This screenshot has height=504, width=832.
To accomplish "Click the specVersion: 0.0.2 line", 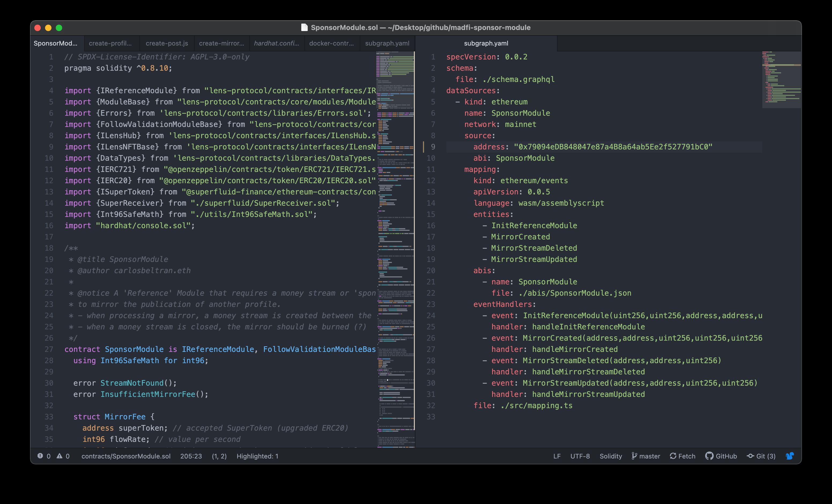I will pos(487,57).
